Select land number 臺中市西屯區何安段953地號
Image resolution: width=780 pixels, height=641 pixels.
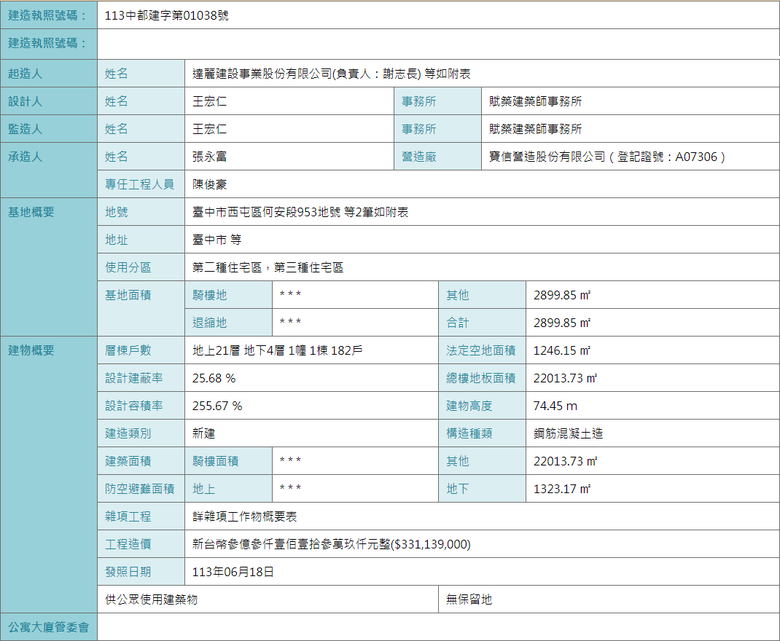pyautogui.click(x=266, y=212)
